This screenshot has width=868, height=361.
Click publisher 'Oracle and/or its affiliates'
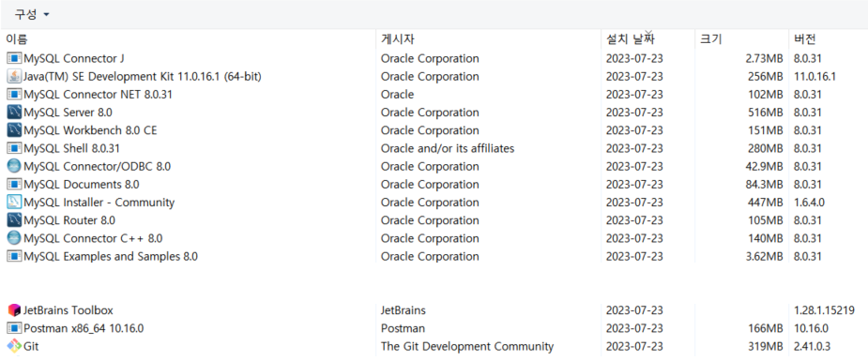[448, 149]
